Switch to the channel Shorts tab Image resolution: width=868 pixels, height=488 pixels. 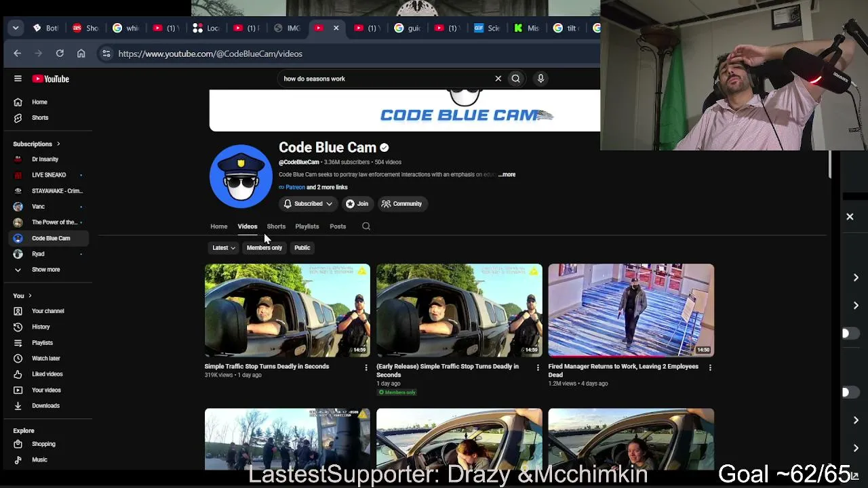276,226
